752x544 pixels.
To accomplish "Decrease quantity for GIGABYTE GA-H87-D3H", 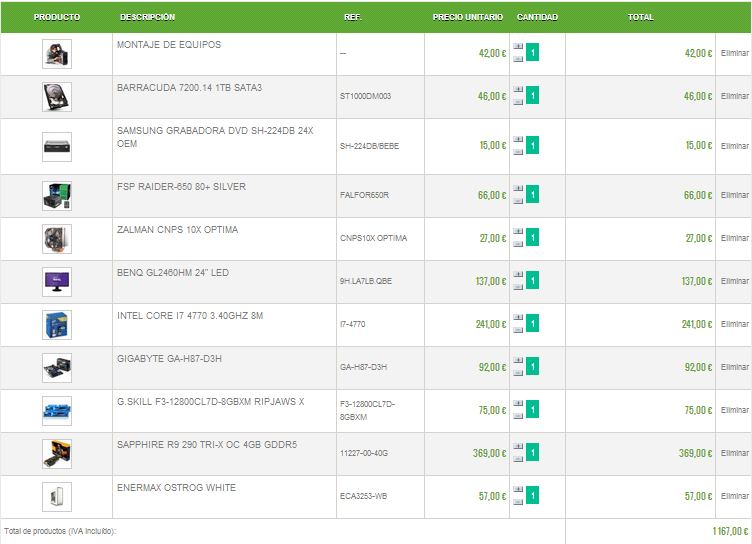I will click(518, 373).
